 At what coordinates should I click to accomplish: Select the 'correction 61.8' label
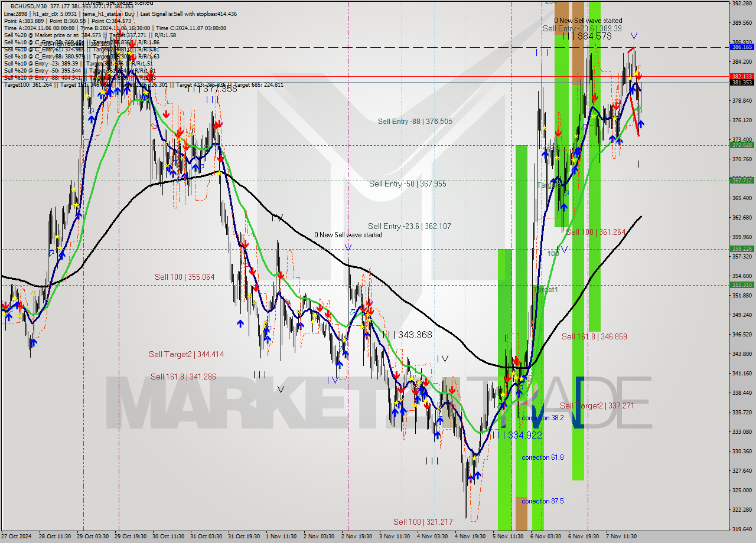point(542,457)
